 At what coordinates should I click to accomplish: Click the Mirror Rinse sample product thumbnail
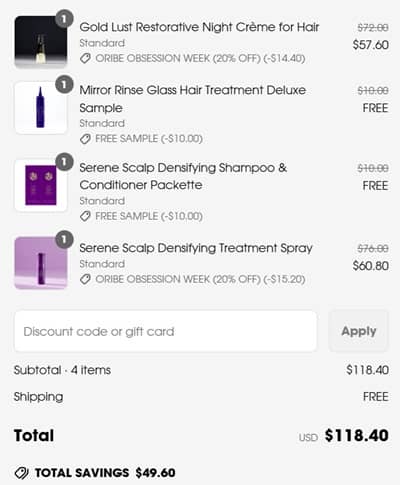(41, 107)
